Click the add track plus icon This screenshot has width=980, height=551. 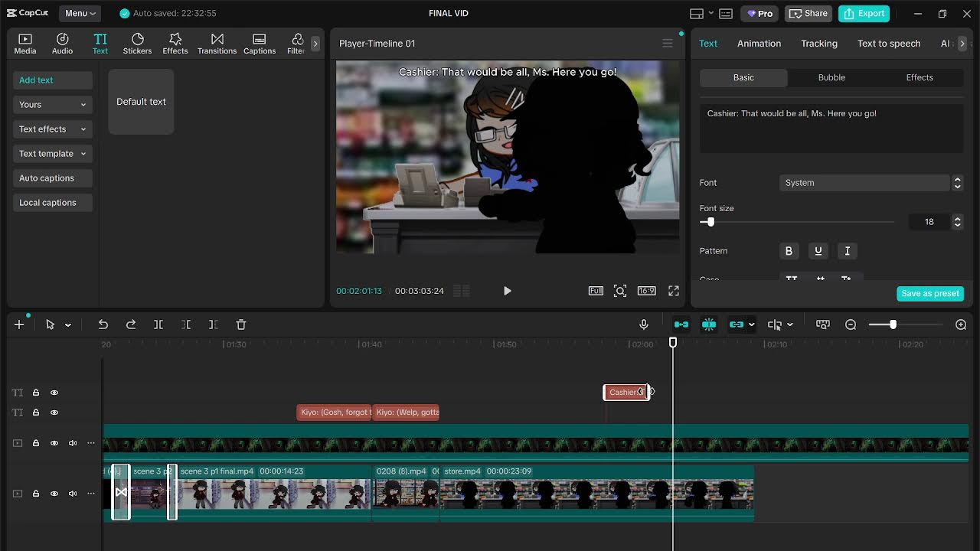tap(19, 324)
